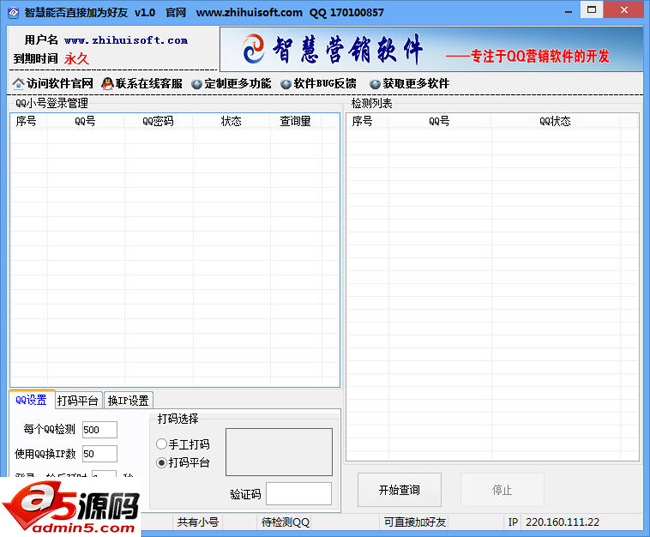Maximize the window
The width and height of the screenshot is (650, 537).
coord(592,10)
